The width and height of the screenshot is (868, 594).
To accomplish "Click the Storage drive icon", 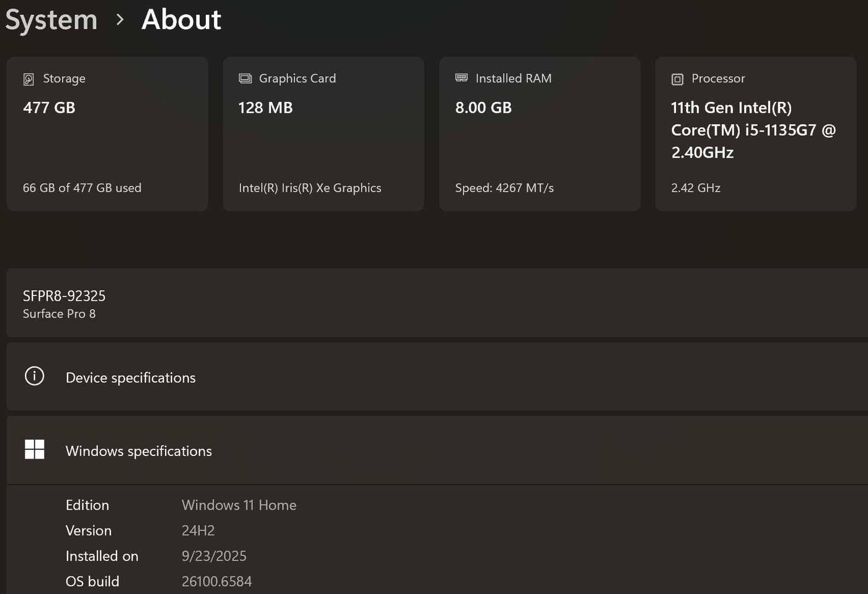I will click(29, 79).
